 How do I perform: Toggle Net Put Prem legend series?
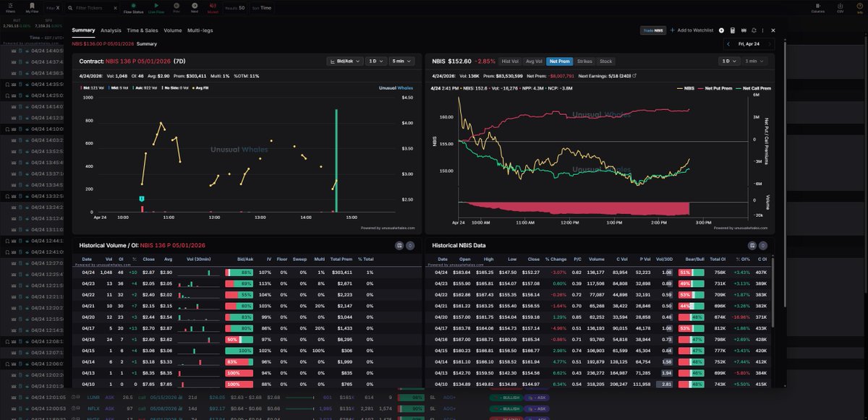point(716,88)
